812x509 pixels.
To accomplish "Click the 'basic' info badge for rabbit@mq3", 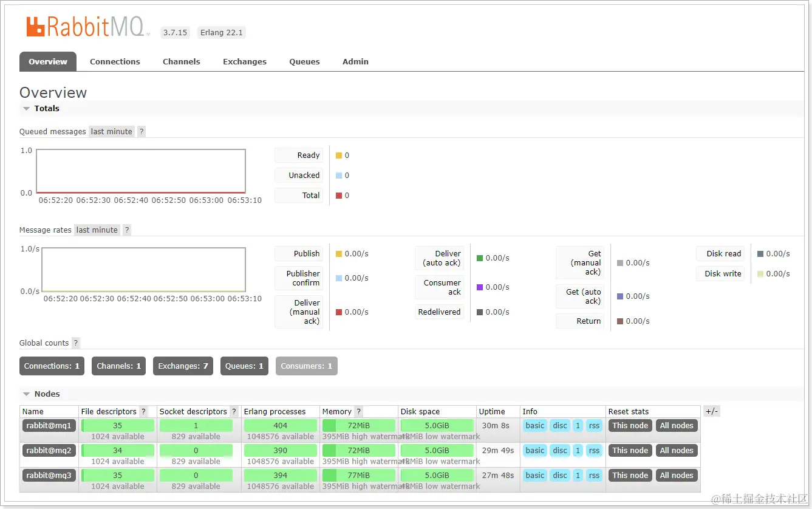I will click(x=535, y=475).
